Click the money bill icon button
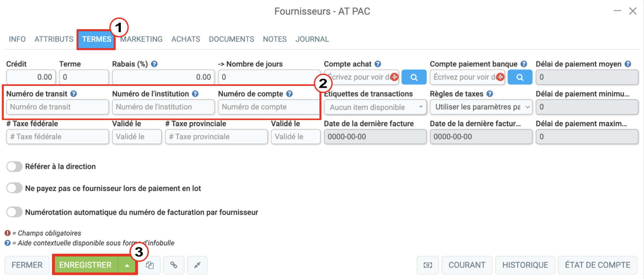 (428, 265)
